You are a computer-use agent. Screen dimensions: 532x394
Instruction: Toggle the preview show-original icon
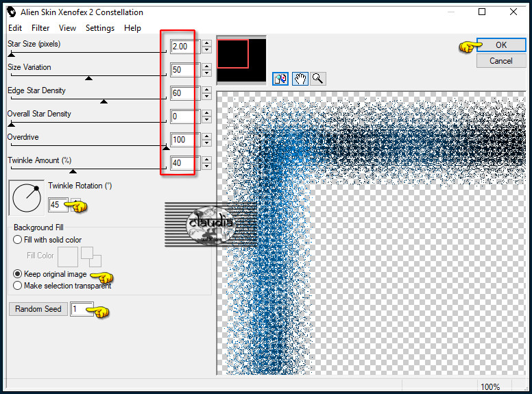pos(280,79)
